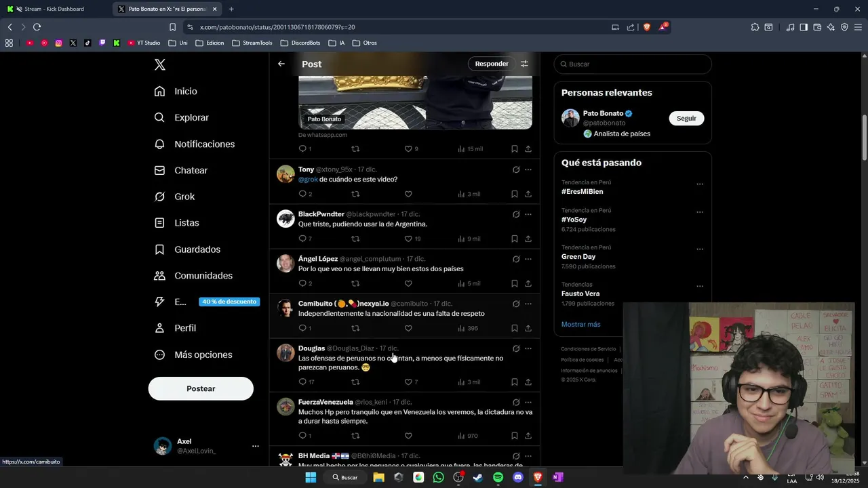Viewport: 868px width, 488px height.
Task: Like Douglas's reply
Action: [x=408, y=382]
